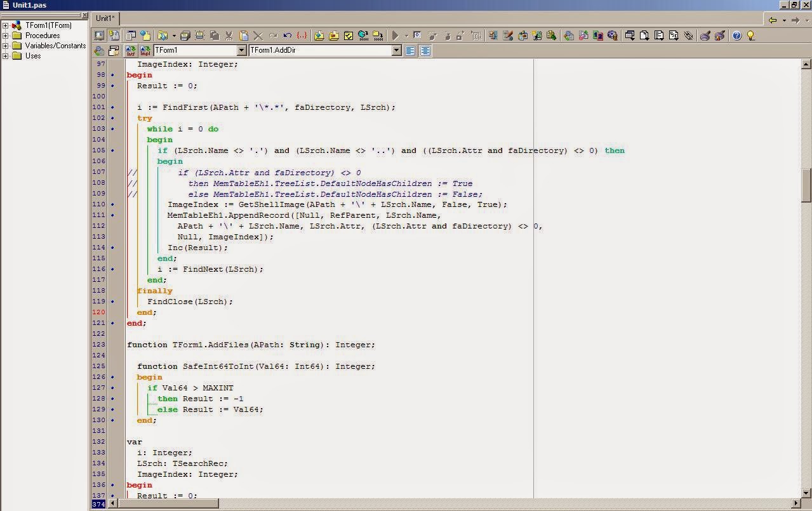Click horizontal scrollbar left arrow

tap(113, 503)
